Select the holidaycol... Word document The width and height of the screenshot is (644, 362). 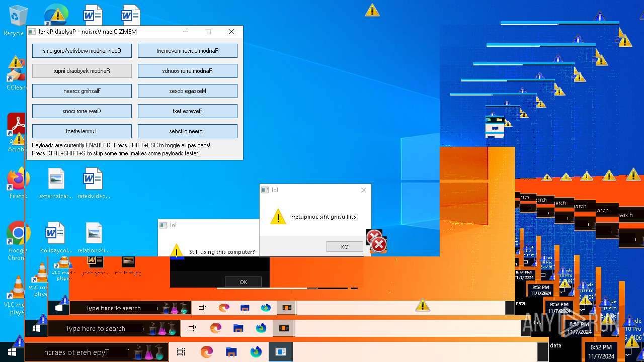[56, 238]
